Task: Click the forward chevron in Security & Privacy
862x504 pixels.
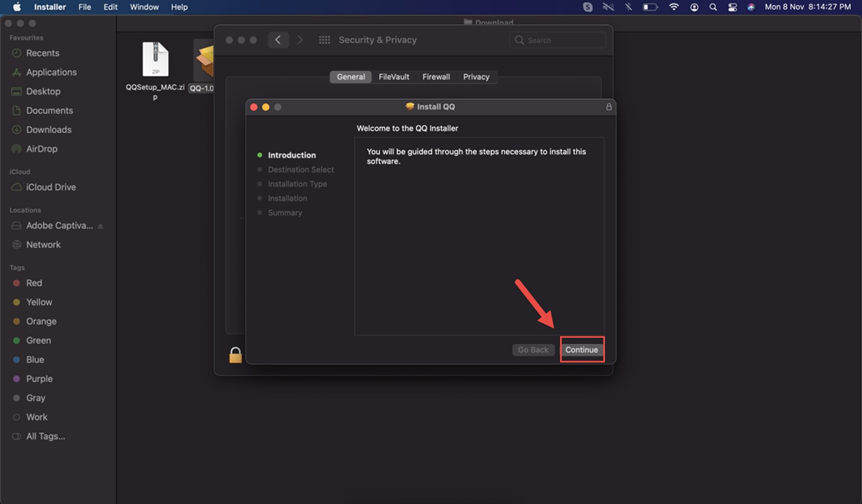Action: tap(300, 40)
